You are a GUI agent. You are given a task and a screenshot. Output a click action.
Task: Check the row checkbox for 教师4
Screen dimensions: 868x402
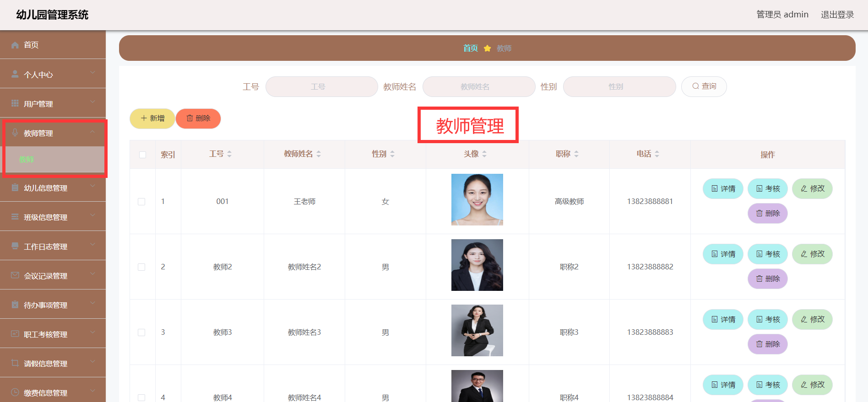tap(141, 398)
